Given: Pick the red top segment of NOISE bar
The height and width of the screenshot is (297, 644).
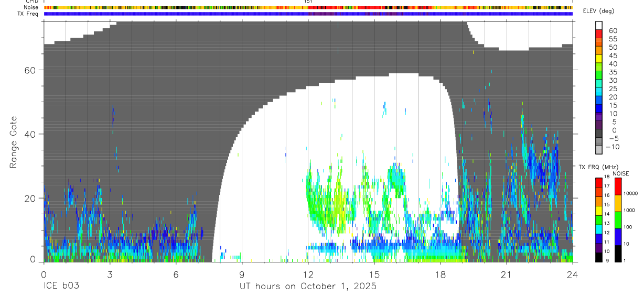Looking at the screenshot, I should 618,186.
